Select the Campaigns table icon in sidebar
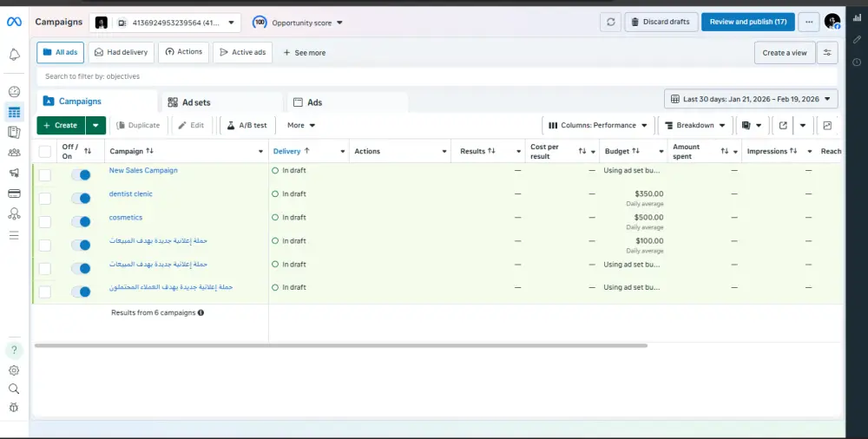This screenshot has height=439, width=868. [15, 113]
